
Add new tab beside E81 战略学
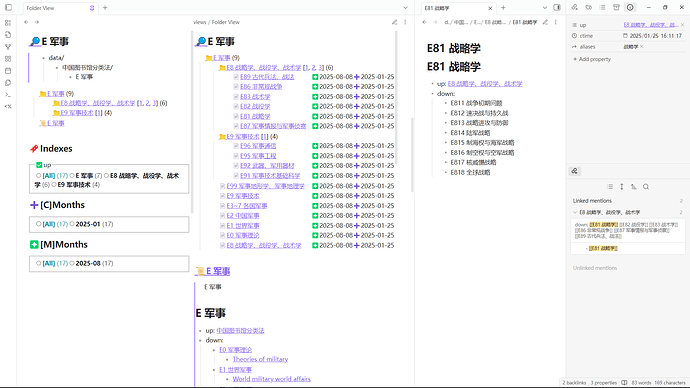tap(503, 7)
